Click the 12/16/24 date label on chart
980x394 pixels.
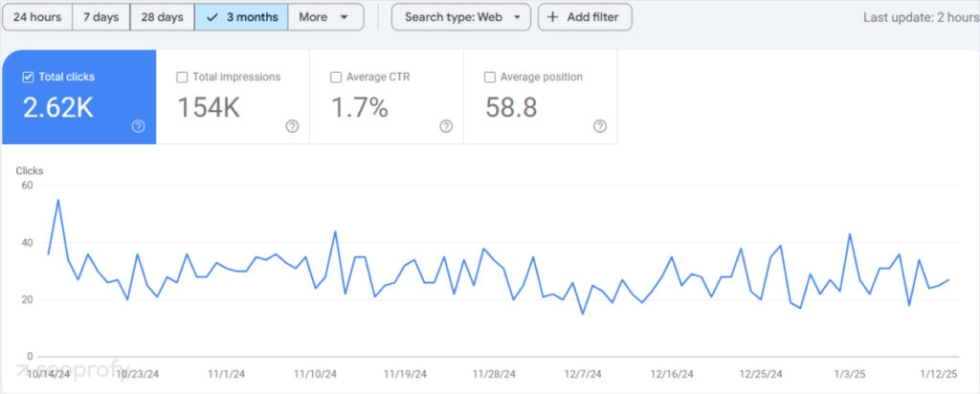tap(672, 374)
